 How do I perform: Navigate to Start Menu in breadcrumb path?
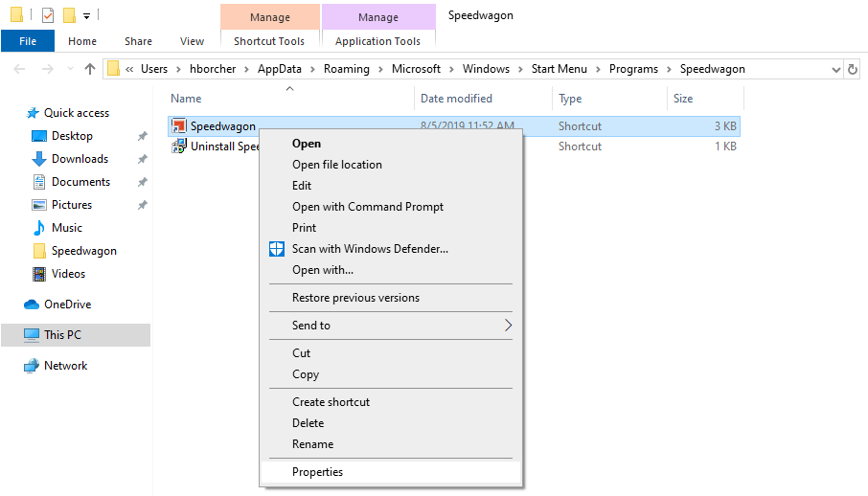pos(560,69)
